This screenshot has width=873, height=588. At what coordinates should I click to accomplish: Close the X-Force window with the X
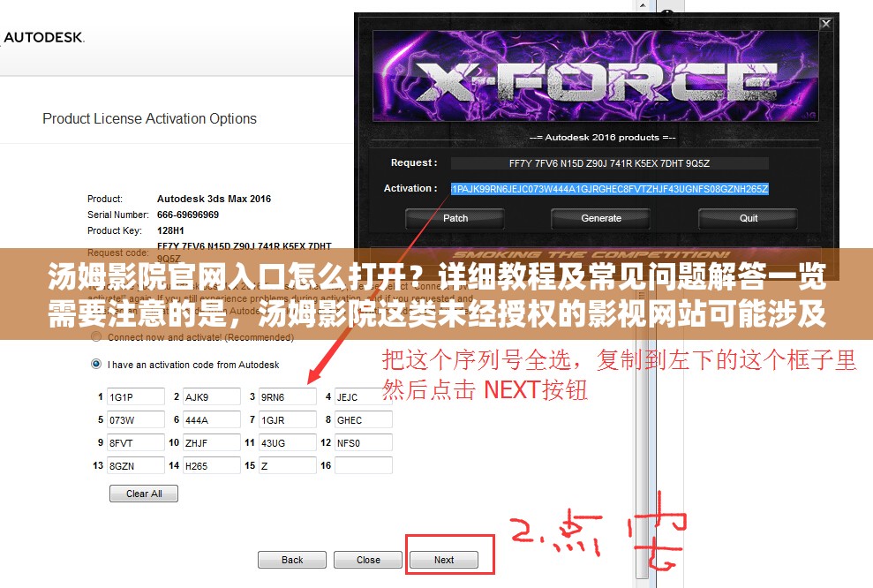(825, 24)
